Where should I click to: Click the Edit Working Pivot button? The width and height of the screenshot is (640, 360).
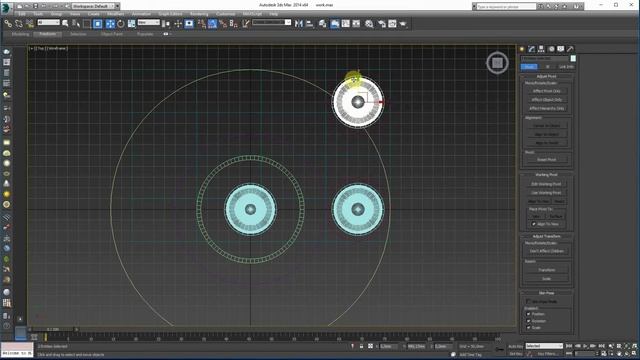[547, 184]
